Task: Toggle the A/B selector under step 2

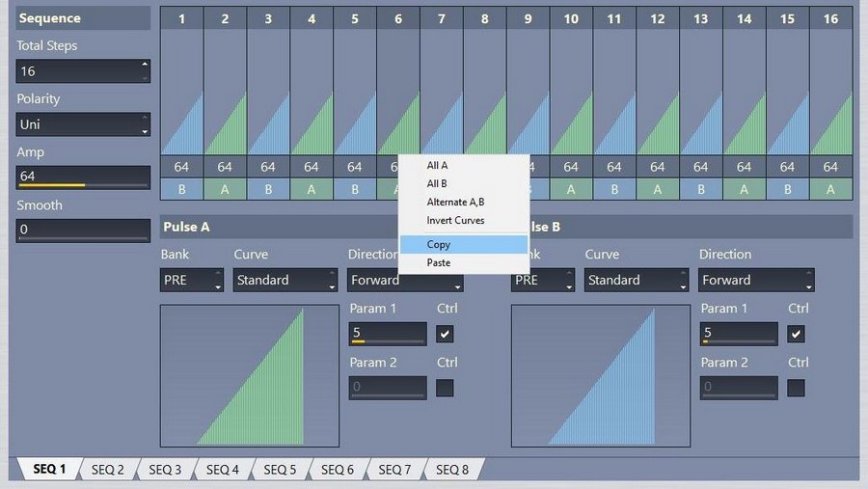Action: [225, 190]
